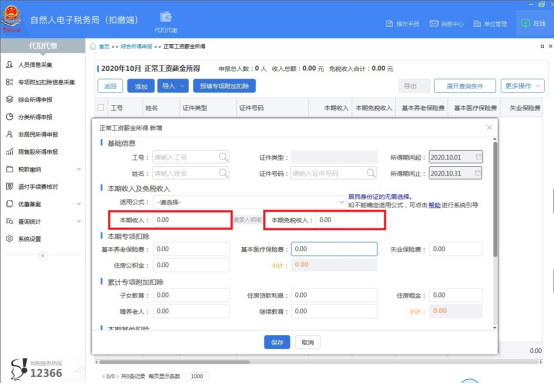Click the 每页显示条数 1000 field

point(197,376)
